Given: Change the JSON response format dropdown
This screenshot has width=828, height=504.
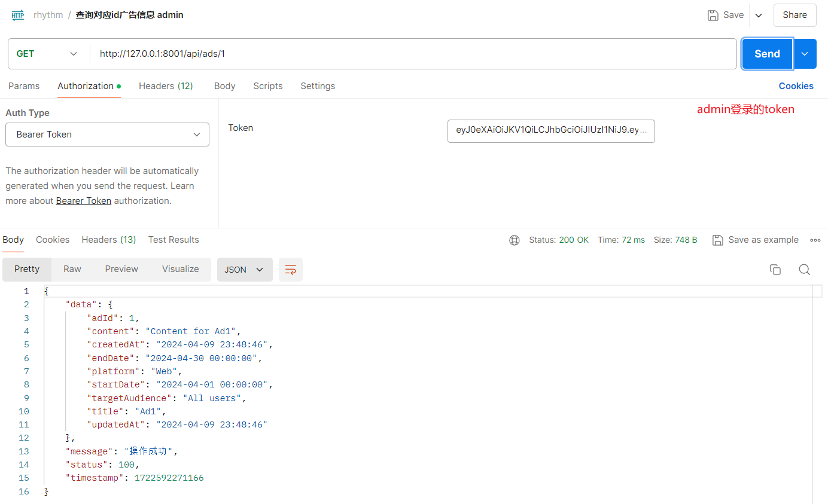Looking at the screenshot, I should pyautogui.click(x=245, y=270).
